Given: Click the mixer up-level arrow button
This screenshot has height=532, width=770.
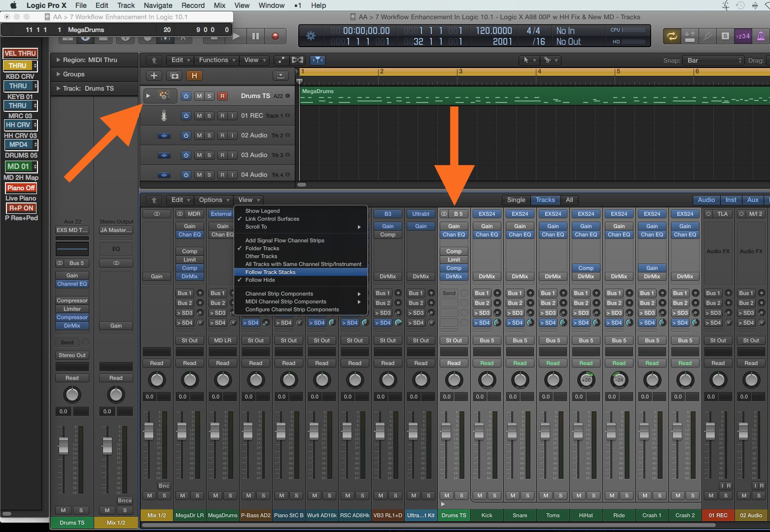Looking at the screenshot, I should click(x=154, y=200).
